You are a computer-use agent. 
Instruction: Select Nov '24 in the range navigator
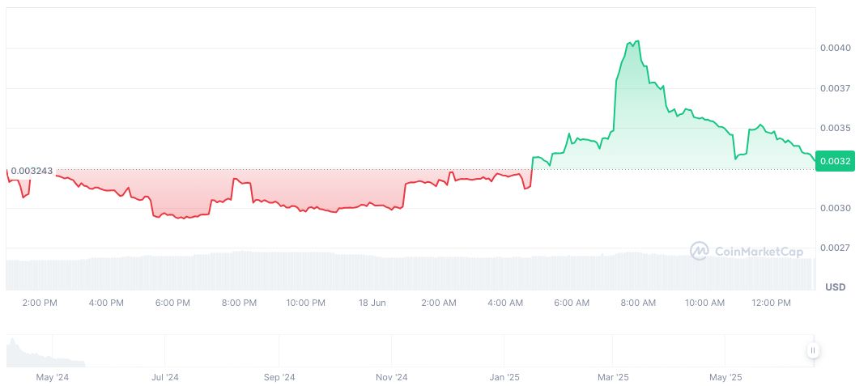click(392, 377)
